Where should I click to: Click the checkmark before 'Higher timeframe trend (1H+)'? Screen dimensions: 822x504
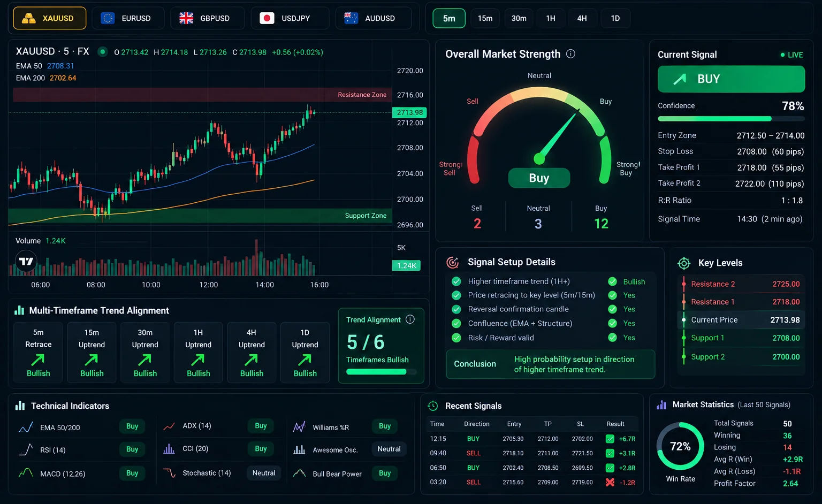[456, 281]
